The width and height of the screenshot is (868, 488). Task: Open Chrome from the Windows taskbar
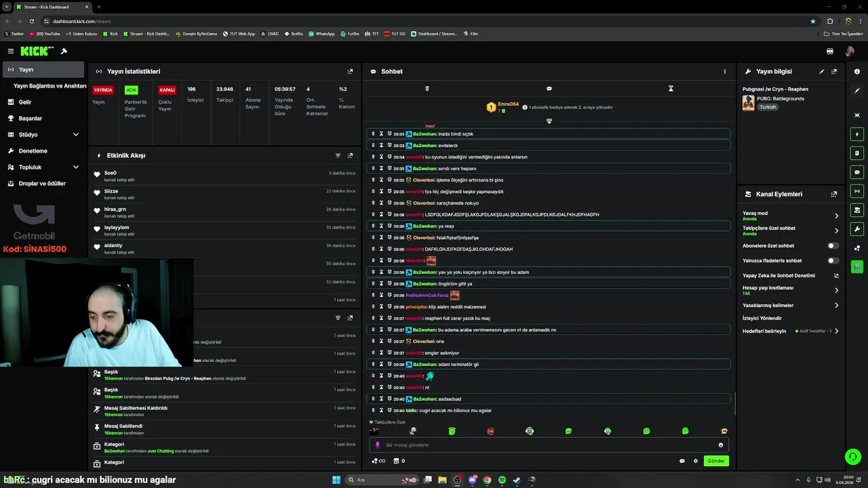click(x=487, y=480)
